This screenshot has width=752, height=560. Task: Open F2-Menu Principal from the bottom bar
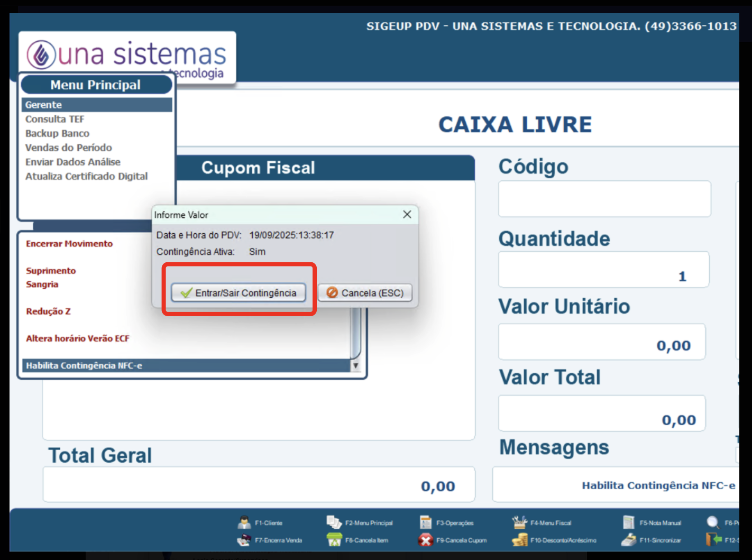point(334,522)
